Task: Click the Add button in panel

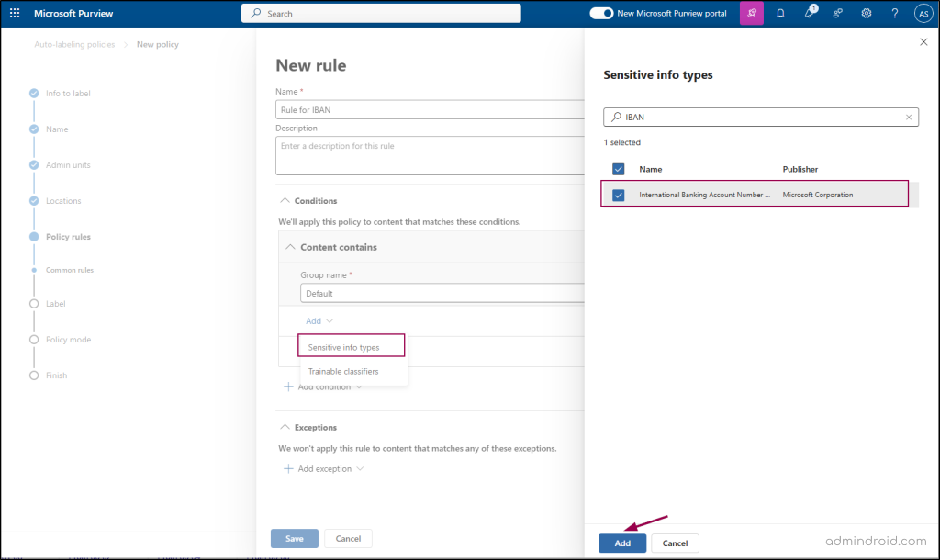Action: click(622, 543)
